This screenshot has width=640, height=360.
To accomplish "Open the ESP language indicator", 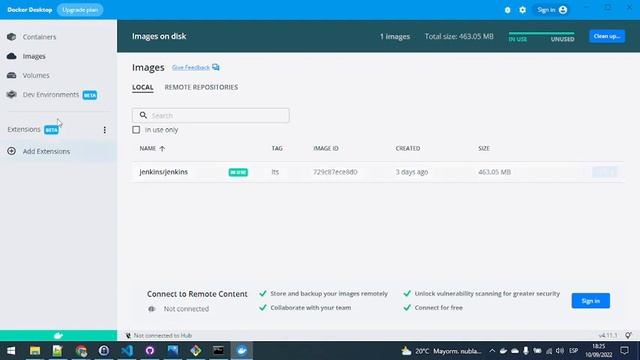I will pyautogui.click(x=573, y=351).
